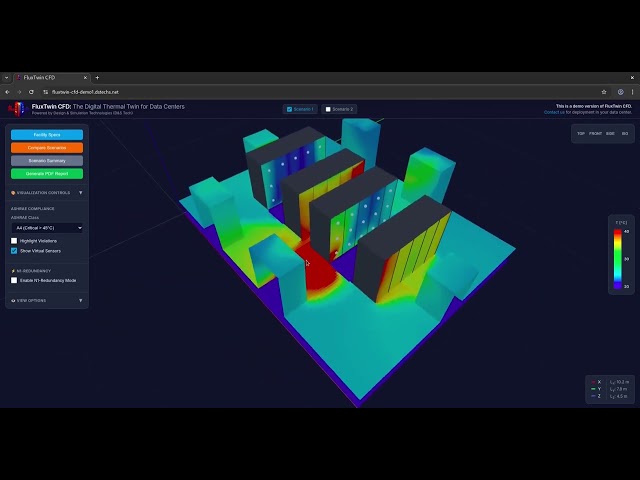This screenshot has height=480, width=640.
Task: Go back with the browser back arrow
Action: click(x=7, y=92)
